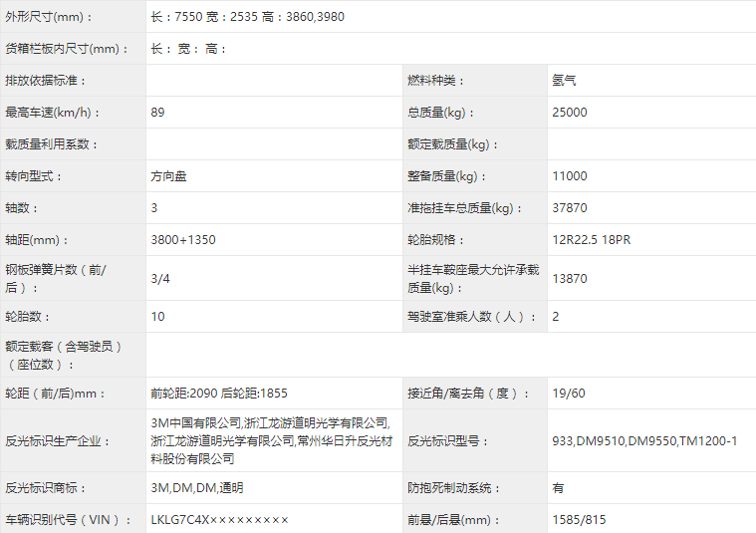Viewport: 756px width, 533px height.
Task: Click the reflective marking manufacturers text
Action: pyautogui.click(x=269, y=440)
